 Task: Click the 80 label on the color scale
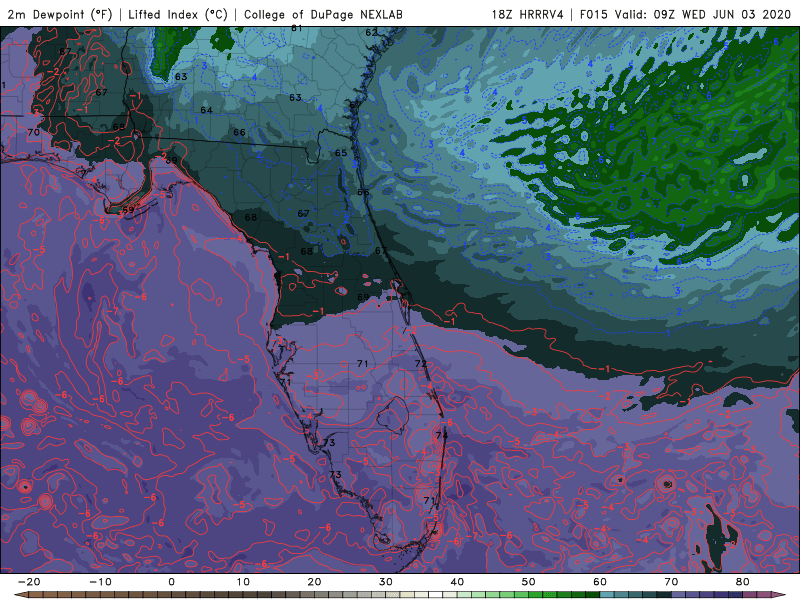[743, 582]
